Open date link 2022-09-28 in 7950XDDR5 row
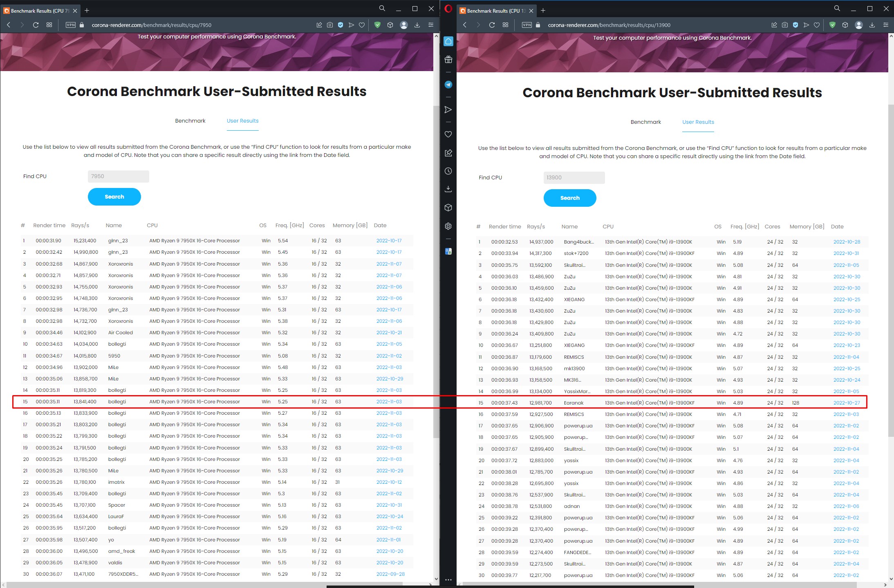 [390, 574]
